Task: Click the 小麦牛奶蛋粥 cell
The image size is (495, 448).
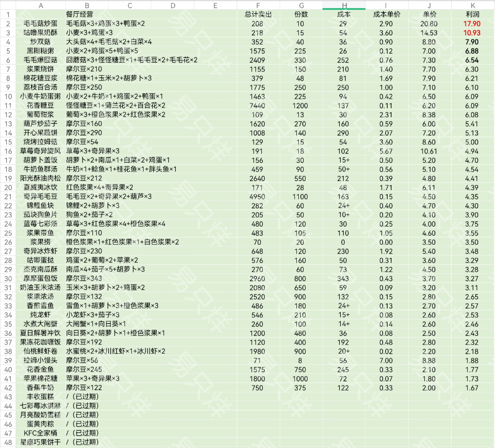Action: tap(41, 97)
